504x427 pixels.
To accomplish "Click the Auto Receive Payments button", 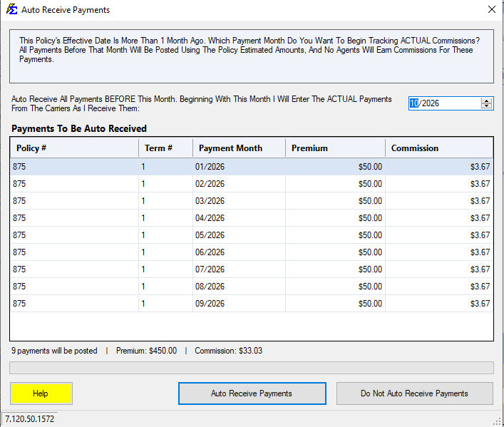I will pyautogui.click(x=252, y=393).
